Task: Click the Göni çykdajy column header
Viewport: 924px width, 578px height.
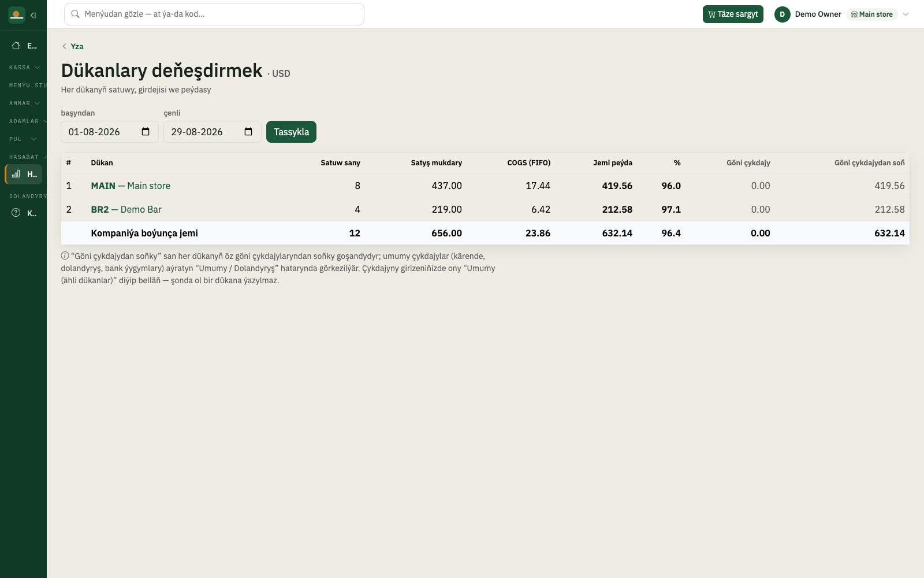Action: 748,163
